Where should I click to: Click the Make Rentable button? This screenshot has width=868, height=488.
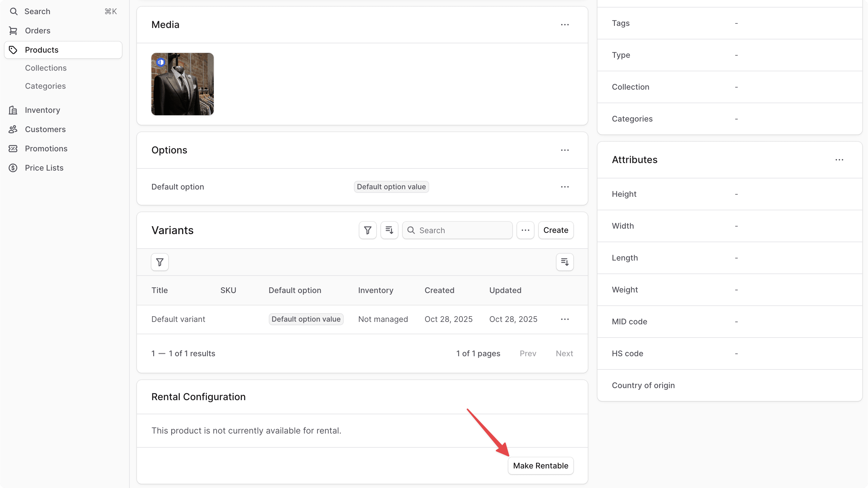click(541, 465)
